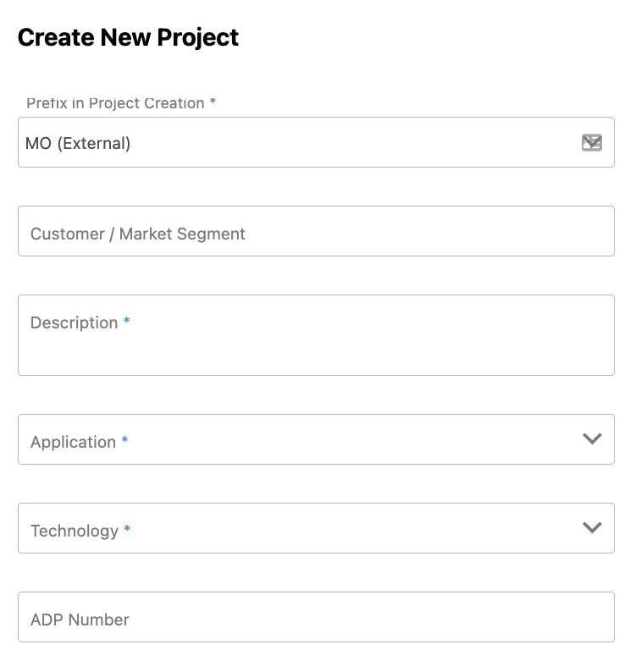Expand the Application dropdown list
Screen dimensions: 630x672
[315, 439]
